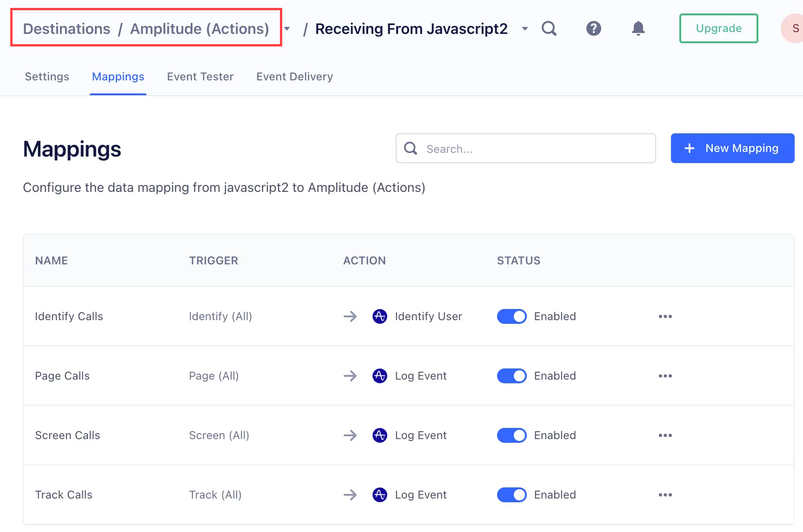Click Enabled label in Page Calls row
803x532 pixels.
[x=555, y=376]
